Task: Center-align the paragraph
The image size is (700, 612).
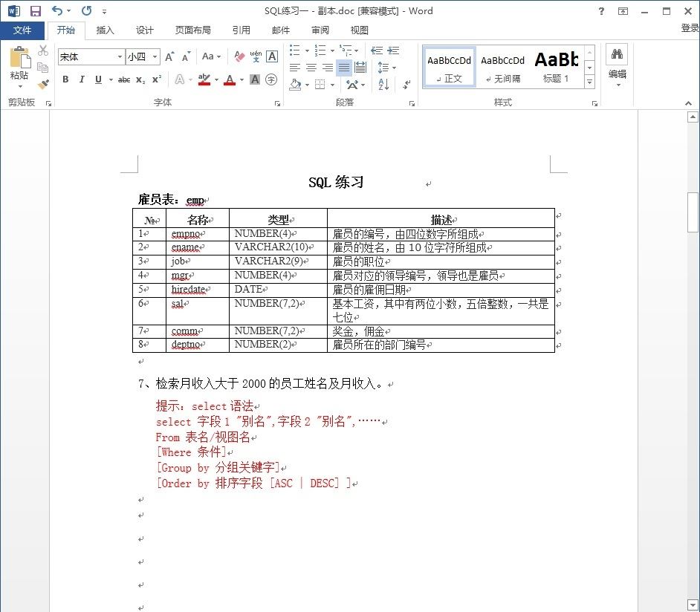Action: click(311, 68)
